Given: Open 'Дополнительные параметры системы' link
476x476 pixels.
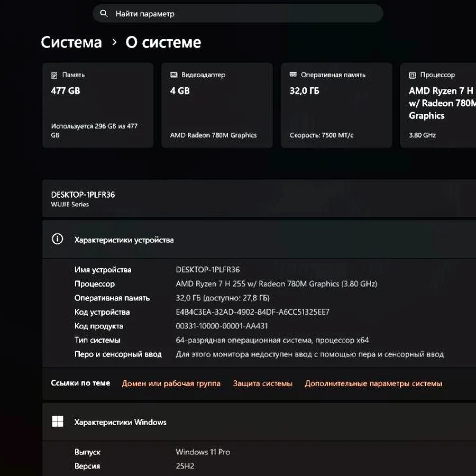Looking at the screenshot, I should [373, 383].
